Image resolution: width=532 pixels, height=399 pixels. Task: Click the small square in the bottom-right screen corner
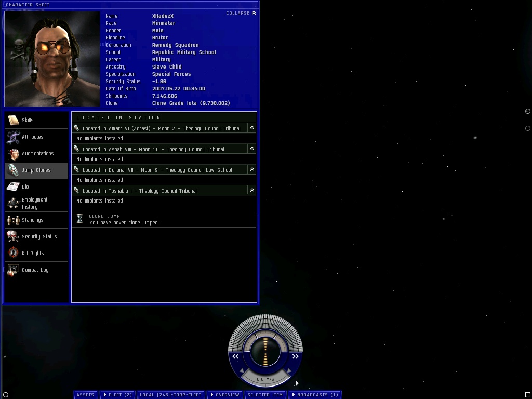pyautogui.click(x=528, y=395)
